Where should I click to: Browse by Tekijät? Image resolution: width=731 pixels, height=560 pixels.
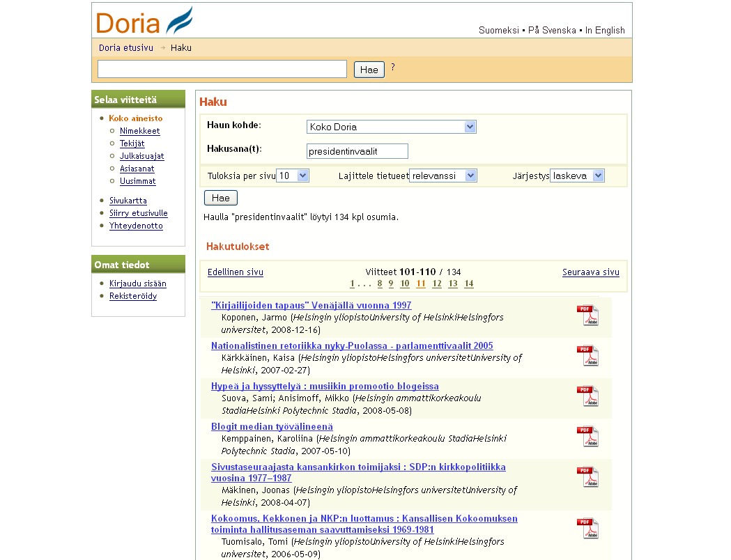point(132,143)
